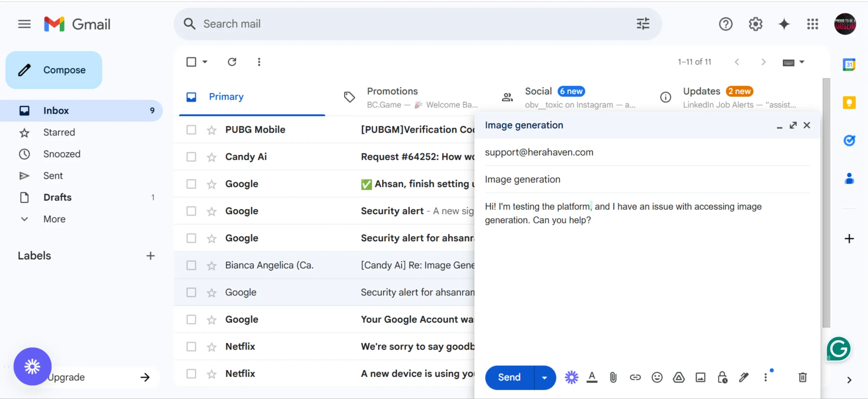Image resolution: width=868 pixels, height=399 pixels.
Task: Create a new label with plus icon
Action: pos(150,256)
